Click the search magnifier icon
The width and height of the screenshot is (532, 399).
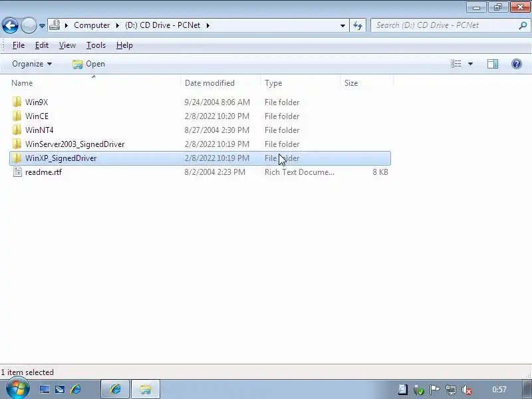point(523,25)
